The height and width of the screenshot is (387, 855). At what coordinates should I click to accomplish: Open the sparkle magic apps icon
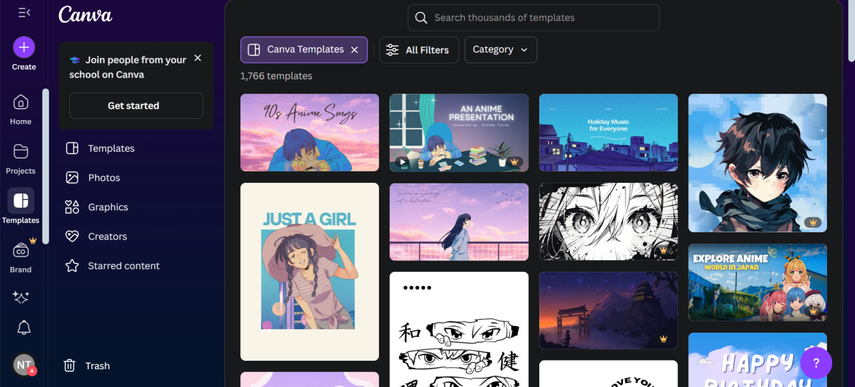(x=21, y=297)
